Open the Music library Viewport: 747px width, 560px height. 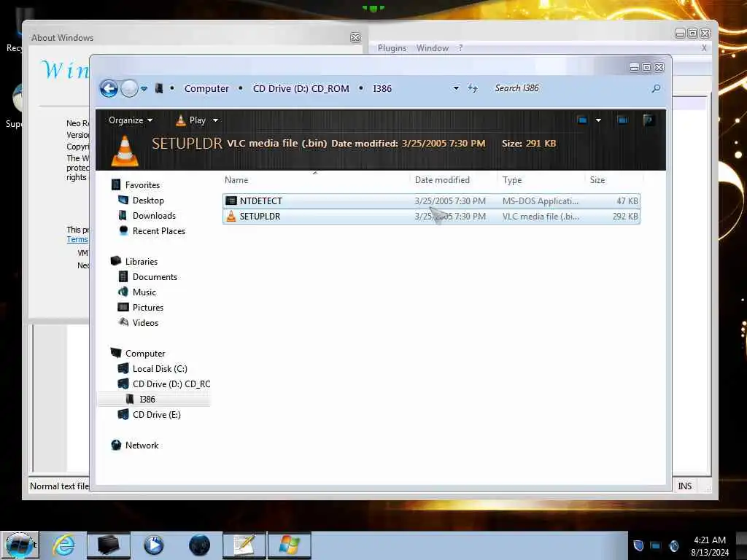(144, 292)
